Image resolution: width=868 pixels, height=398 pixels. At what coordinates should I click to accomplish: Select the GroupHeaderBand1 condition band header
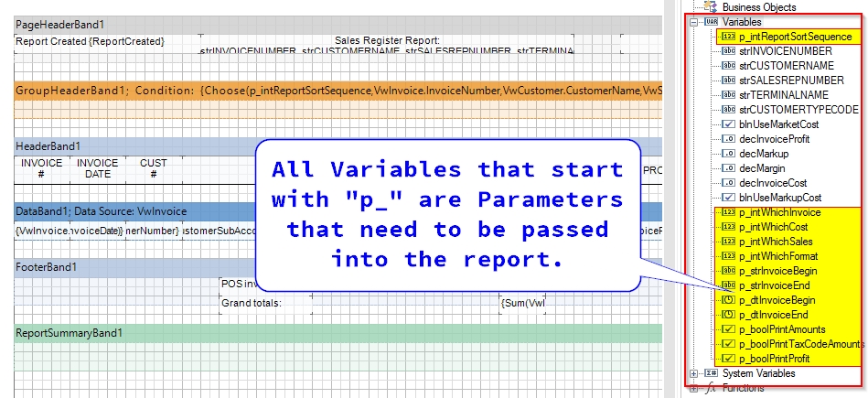338,91
